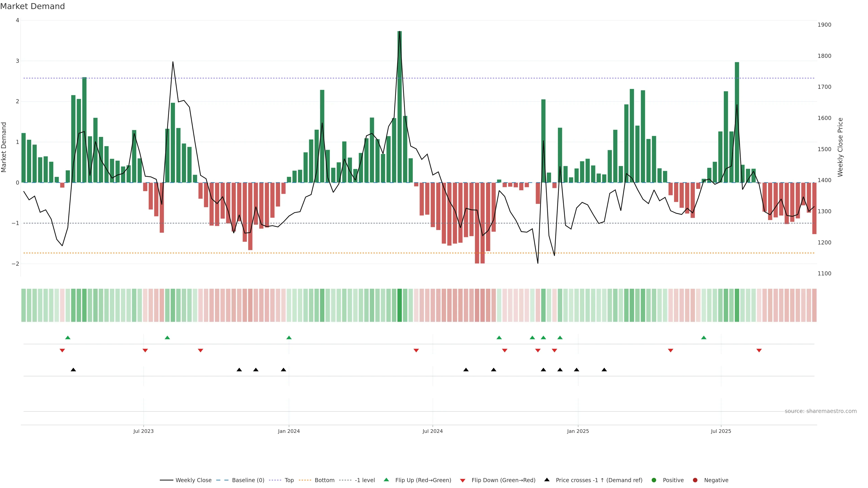
Task: Click Price crosses -1 black triangle legend
Action: [547, 480]
